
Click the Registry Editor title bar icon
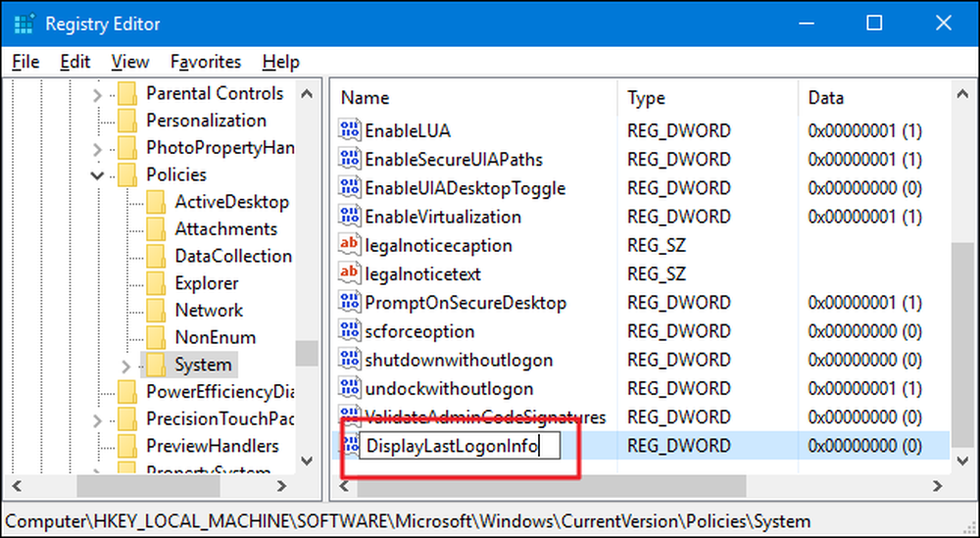pos(24,24)
